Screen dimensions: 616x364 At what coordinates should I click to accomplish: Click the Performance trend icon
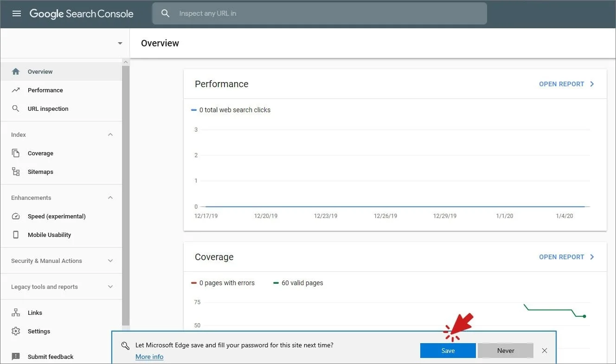16,90
